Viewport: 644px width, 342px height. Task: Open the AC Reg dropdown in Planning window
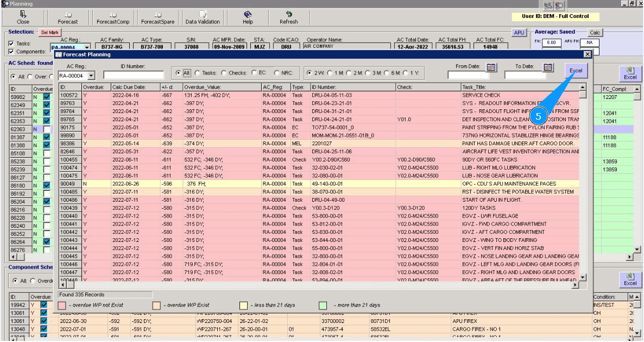[87, 47]
